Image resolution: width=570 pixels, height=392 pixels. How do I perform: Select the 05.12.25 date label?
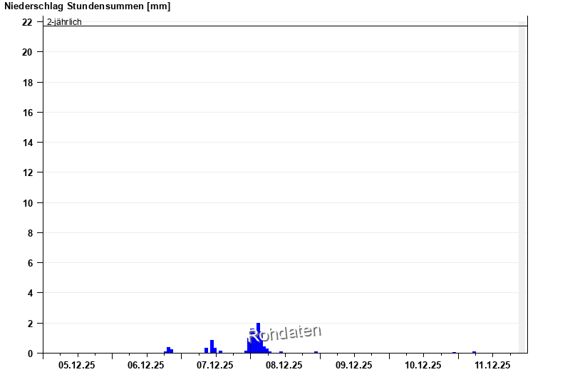[77, 366]
